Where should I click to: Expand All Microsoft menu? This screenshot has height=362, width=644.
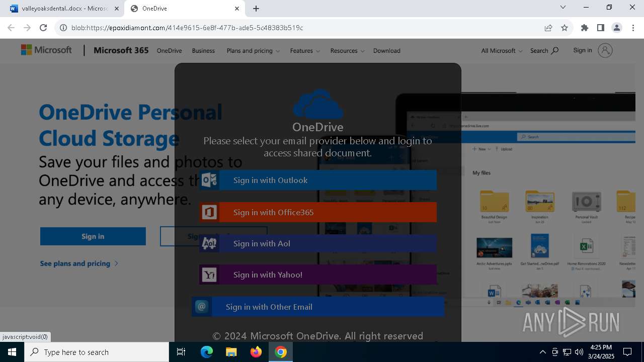502,51
